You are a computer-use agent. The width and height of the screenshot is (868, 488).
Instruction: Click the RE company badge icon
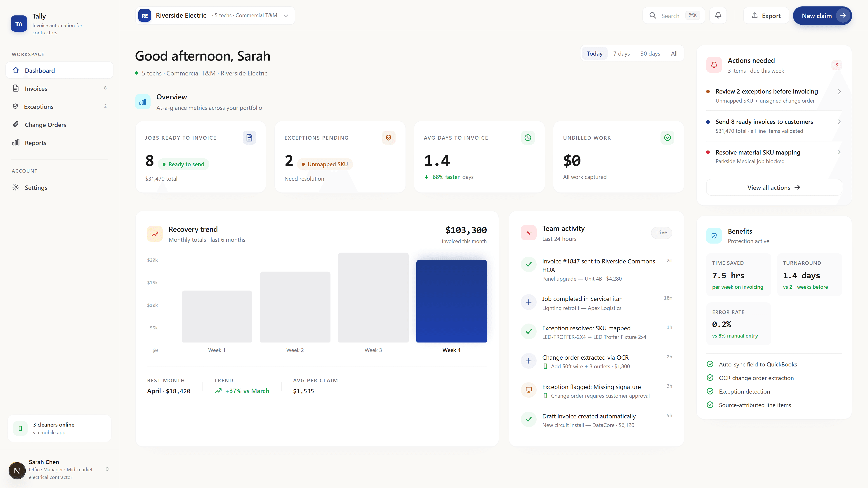click(x=145, y=16)
